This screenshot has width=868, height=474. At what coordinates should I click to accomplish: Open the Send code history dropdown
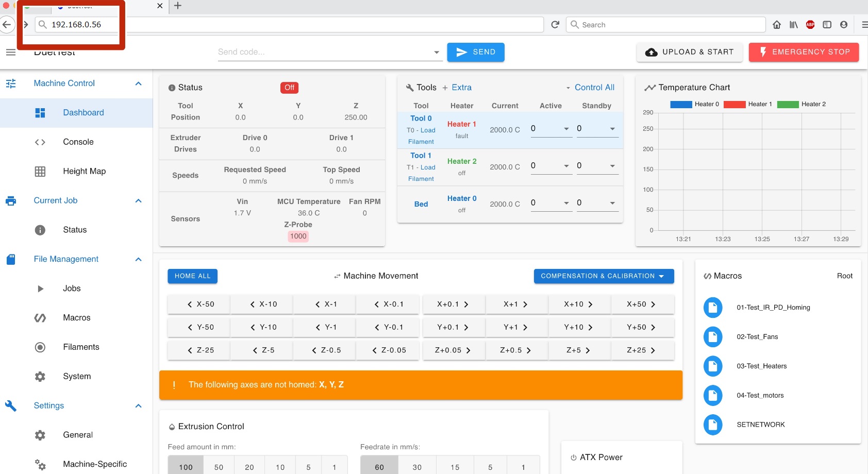click(x=437, y=52)
